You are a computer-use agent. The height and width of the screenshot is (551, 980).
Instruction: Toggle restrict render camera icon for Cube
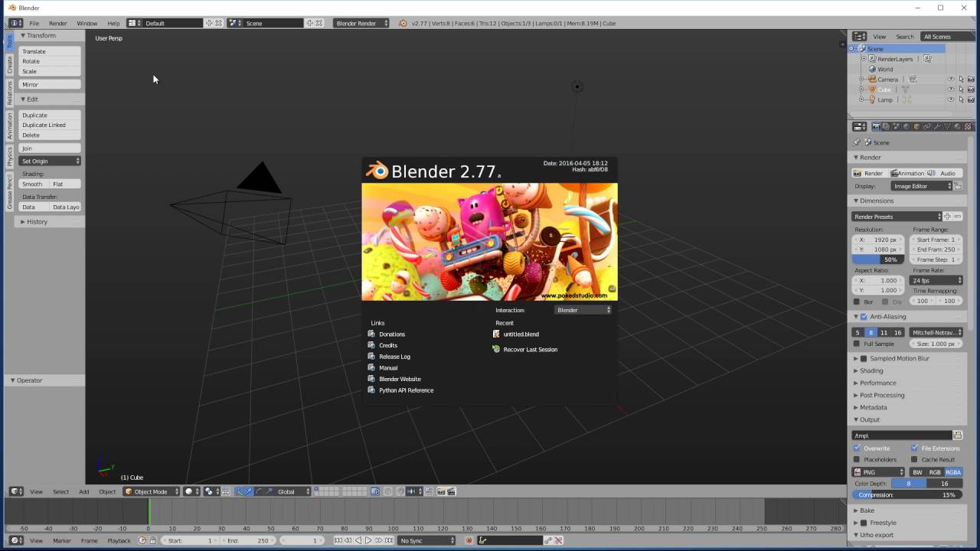coord(971,89)
